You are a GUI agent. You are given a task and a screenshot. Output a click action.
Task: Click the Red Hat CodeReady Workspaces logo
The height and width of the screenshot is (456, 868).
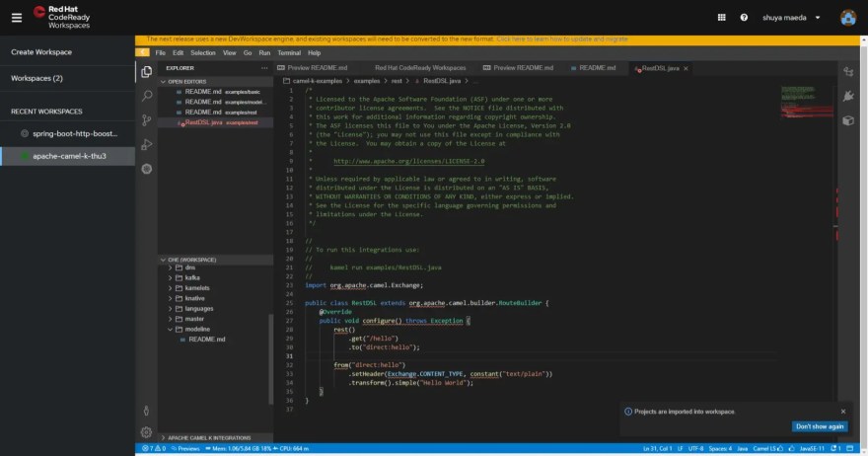click(61, 17)
